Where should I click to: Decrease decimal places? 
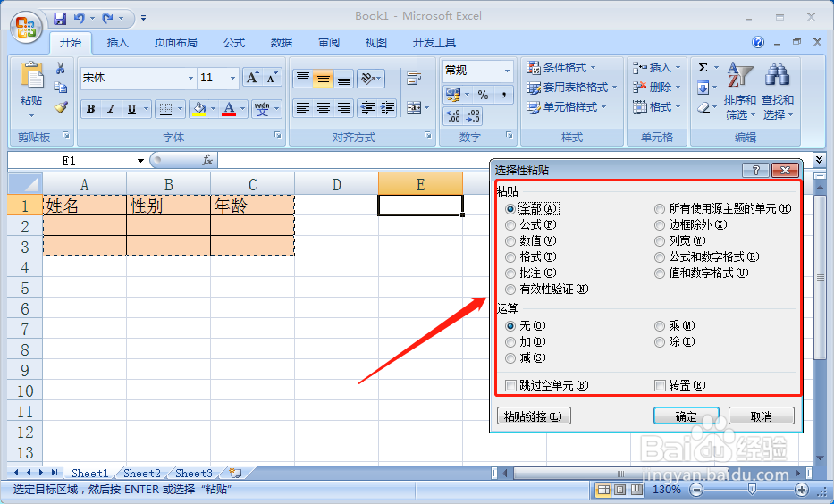pos(473,115)
